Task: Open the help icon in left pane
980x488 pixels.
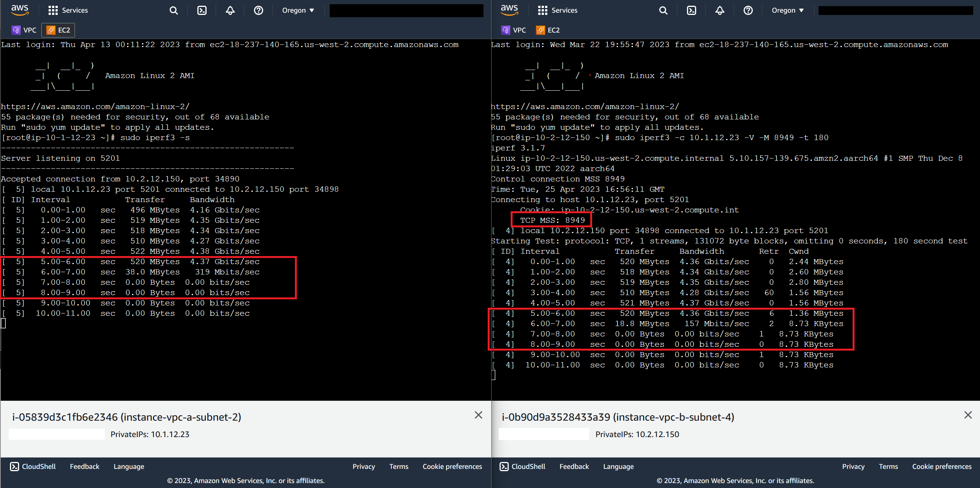Action: [258, 10]
